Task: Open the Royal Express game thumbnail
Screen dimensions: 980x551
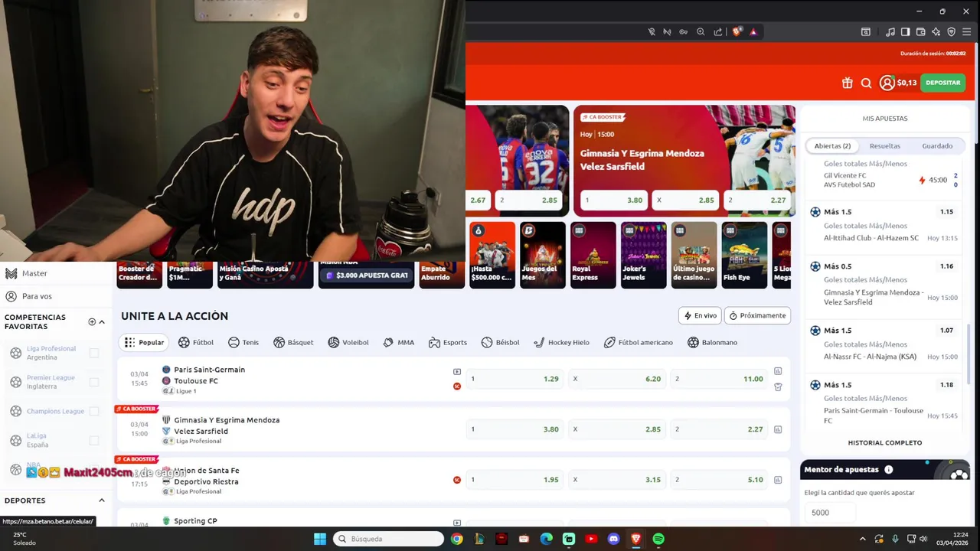Action: [x=593, y=255]
